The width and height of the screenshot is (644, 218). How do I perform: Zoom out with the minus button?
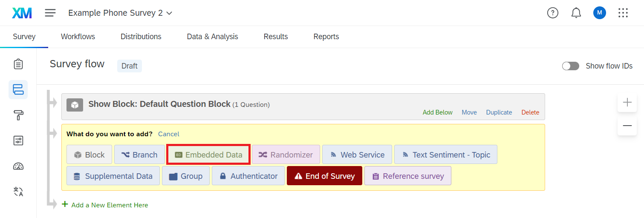point(627,126)
